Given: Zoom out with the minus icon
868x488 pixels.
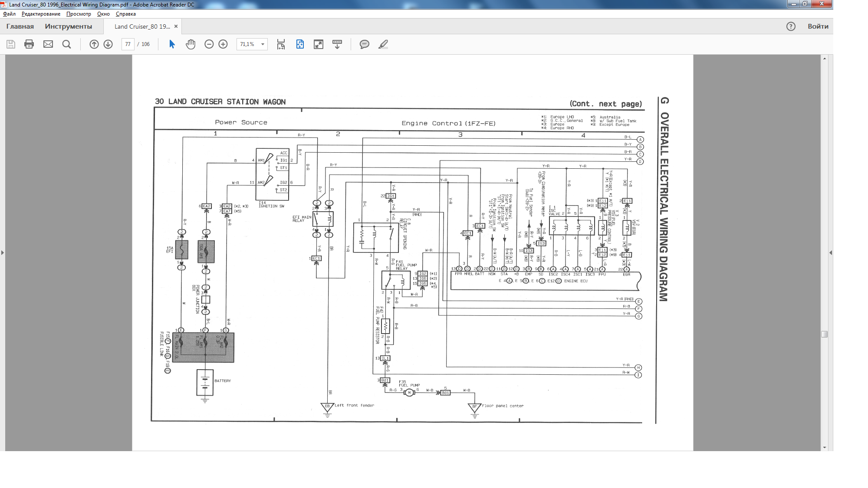Looking at the screenshot, I should point(209,44).
